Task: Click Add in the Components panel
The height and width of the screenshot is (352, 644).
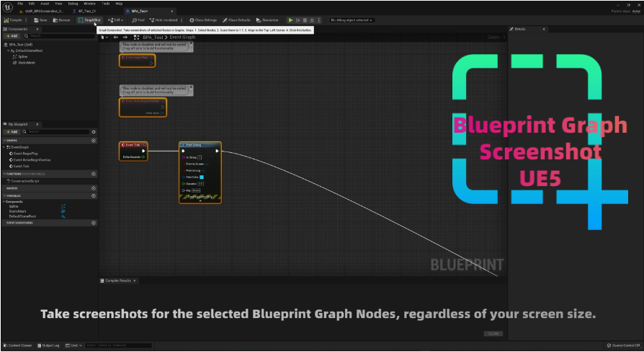Action: point(12,36)
